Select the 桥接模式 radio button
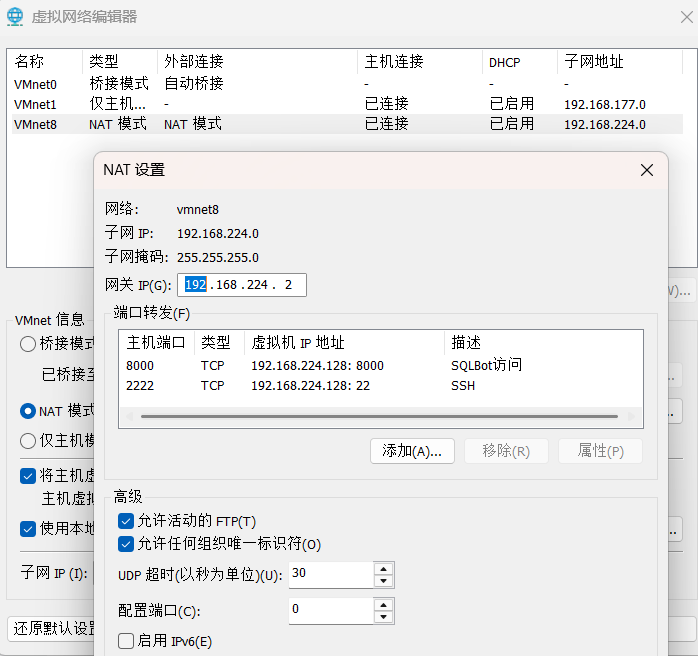Screen dimensions: 698x656 click(x=28, y=344)
